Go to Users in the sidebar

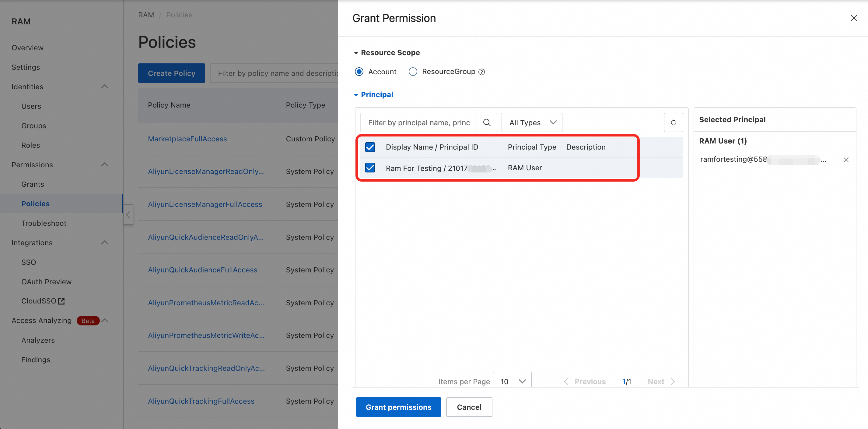tap(31, 106)
